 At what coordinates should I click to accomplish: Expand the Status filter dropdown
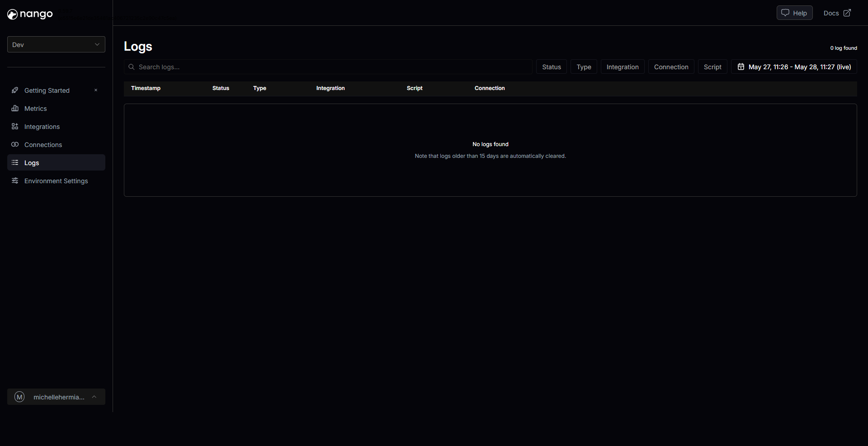click(x=551, y=67)
